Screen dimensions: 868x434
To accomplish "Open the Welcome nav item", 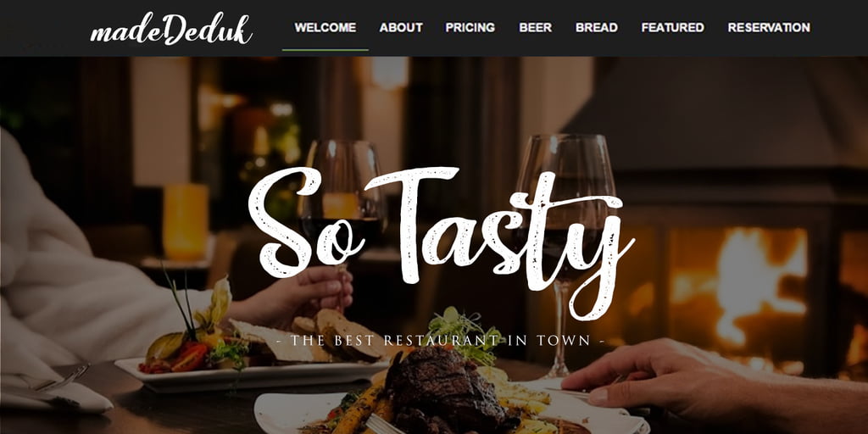I will click(325, 28).
